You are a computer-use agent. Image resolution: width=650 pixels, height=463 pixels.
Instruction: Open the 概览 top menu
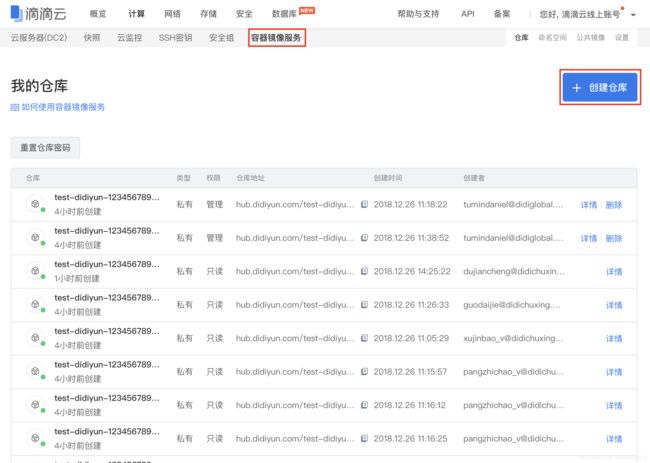(x=98, y=14)
